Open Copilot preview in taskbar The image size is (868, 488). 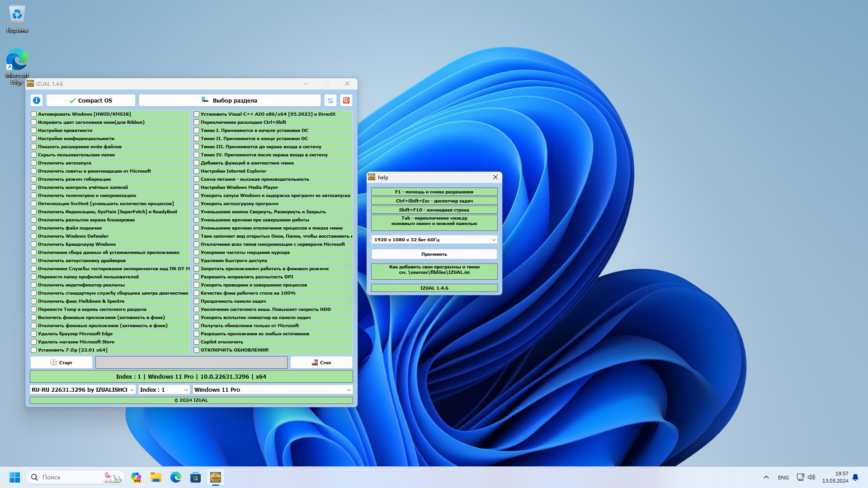tap(136, 477)
